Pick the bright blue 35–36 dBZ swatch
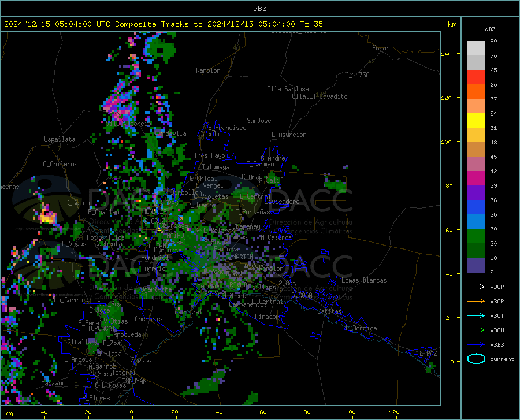Viewport: 520px width, 420px height. [x=476, y=207]
